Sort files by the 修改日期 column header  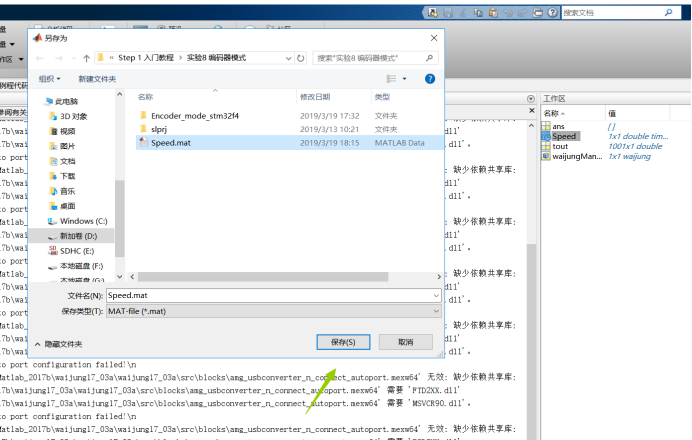315,97
